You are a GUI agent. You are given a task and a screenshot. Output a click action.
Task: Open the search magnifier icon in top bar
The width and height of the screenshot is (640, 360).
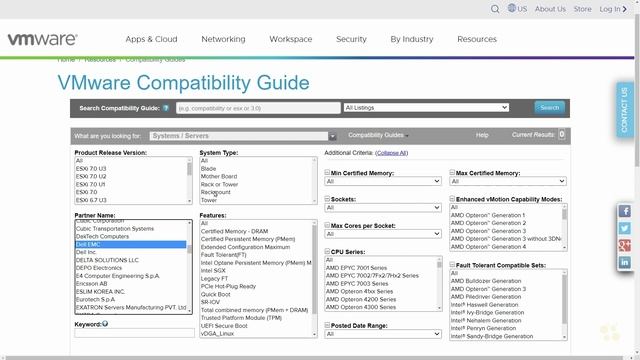point(495,9)
